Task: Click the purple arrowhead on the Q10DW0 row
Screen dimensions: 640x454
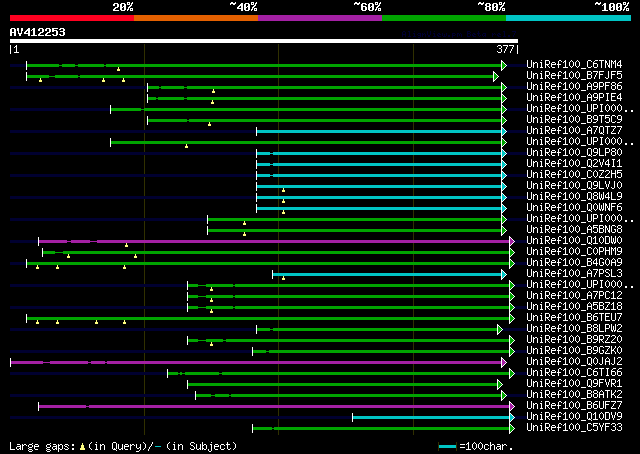Action: pyautogui.click(x=512, y=242)
